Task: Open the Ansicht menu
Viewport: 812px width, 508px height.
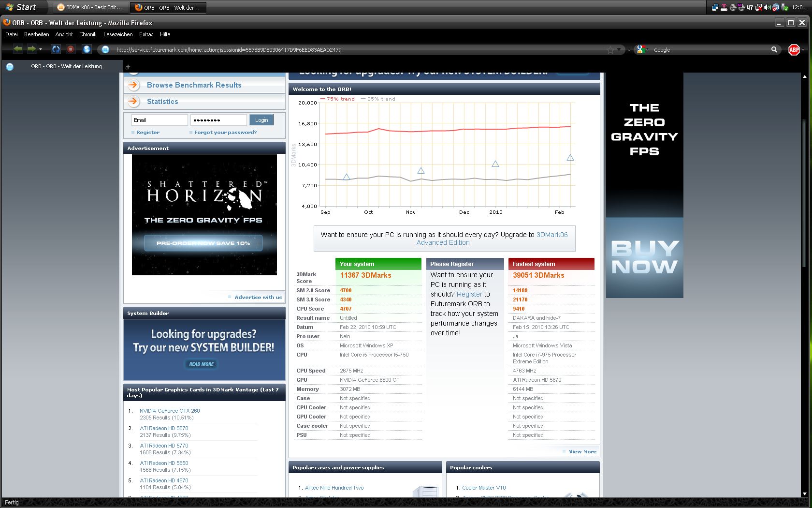Action: (x=64, y=34)
